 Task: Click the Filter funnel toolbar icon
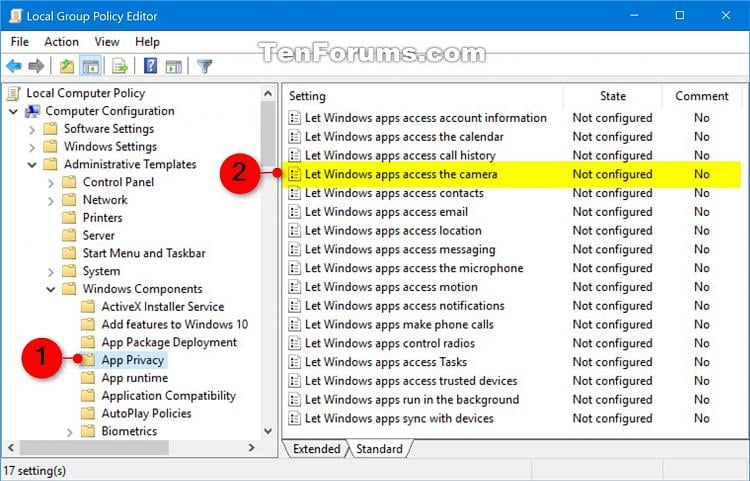click(205, 66)
